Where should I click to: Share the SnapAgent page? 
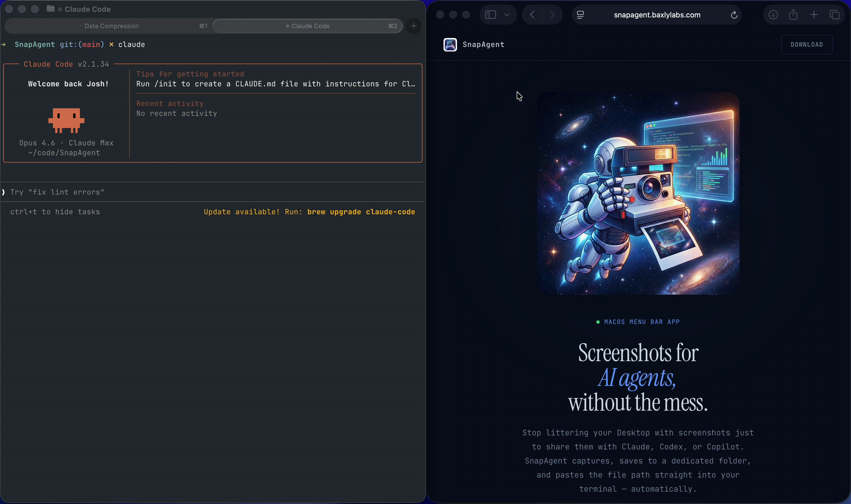(x=793, y=15)
